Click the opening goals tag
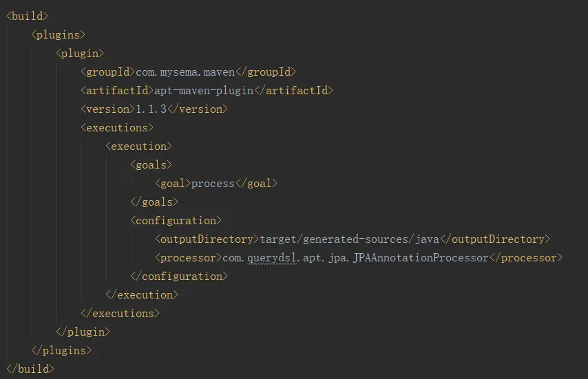 (151, 164)
